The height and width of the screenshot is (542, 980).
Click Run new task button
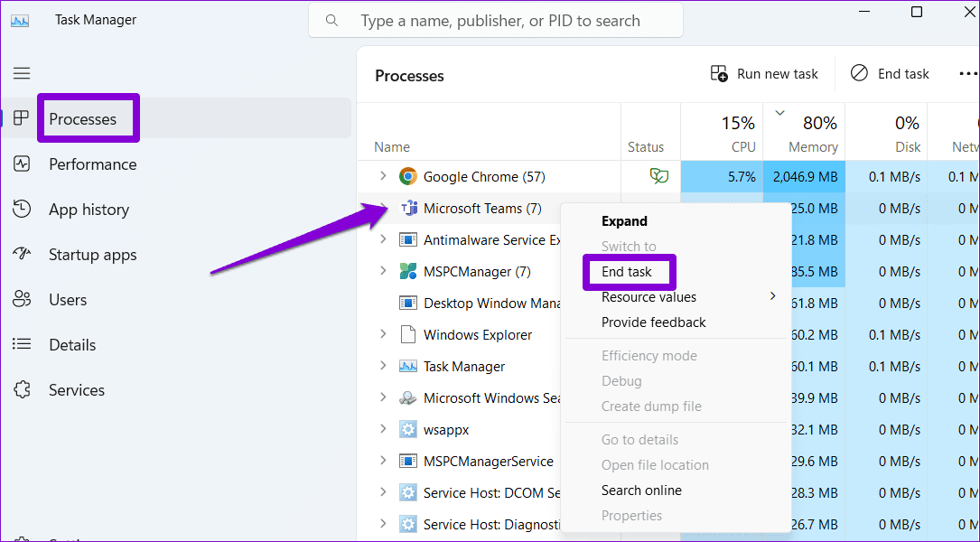(764, 74)
